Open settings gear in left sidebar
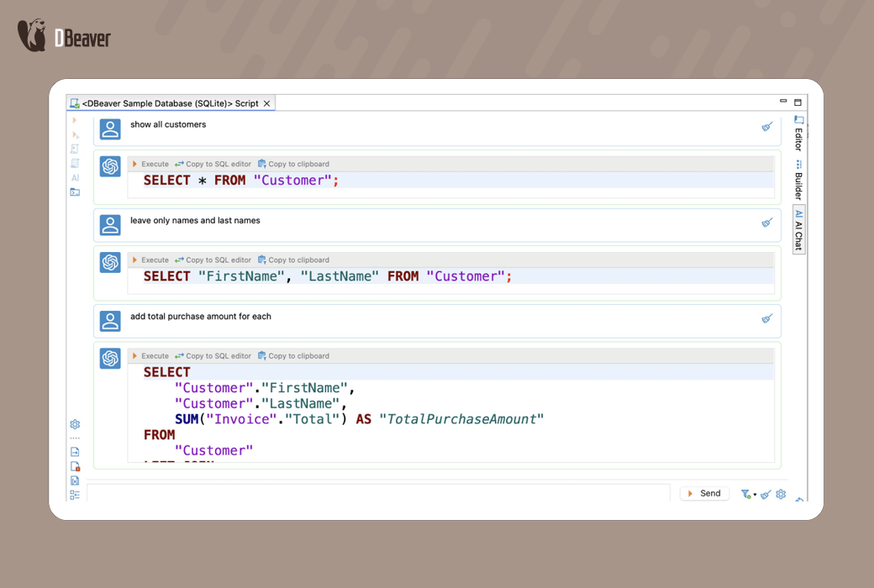Image resolution: width=874 pixels, height=588 pixels. coord(75,424)
